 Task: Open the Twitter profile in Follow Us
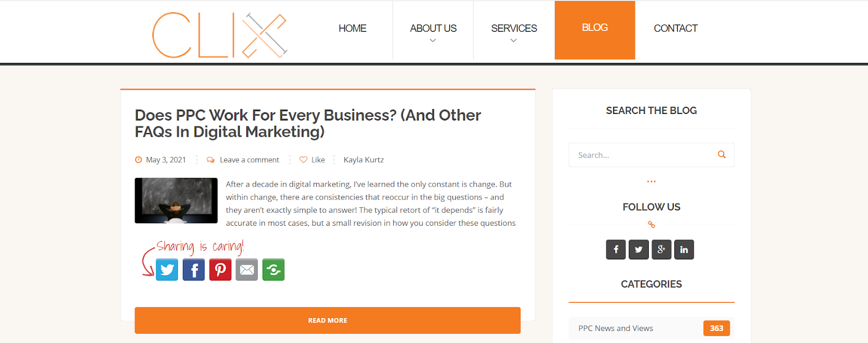click(x=639, y=250)
